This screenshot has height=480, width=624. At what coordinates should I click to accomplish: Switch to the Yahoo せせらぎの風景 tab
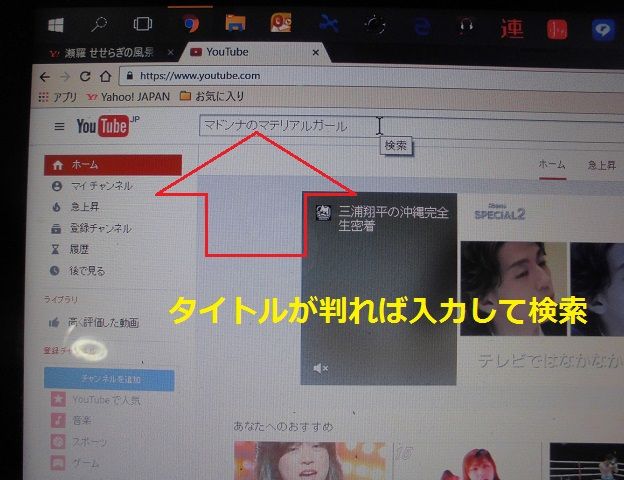pos(107,53)
